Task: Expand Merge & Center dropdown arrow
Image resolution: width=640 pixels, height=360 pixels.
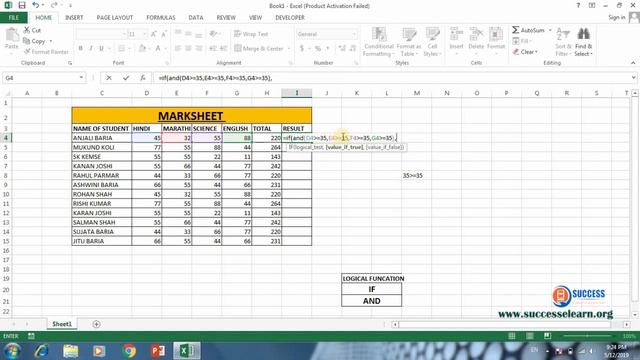Action: pyautogui.click(x=289, y=49)
